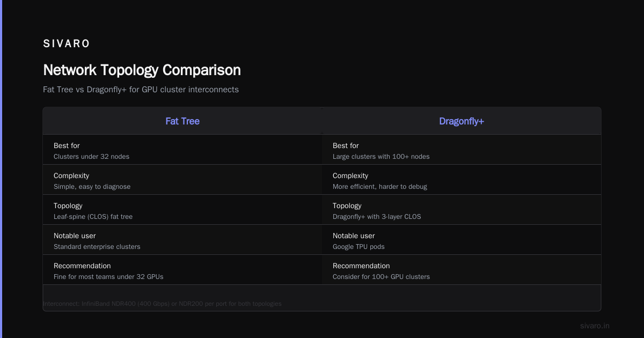Select the Fat Tree 'Best for' row
The width and height of the screenshot is (644, 338).
(182, 150)
